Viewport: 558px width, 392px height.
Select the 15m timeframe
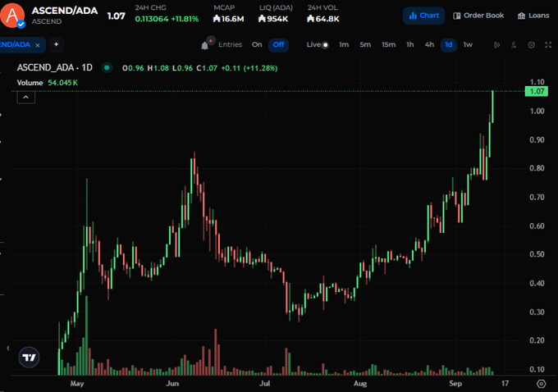[389, 45]
